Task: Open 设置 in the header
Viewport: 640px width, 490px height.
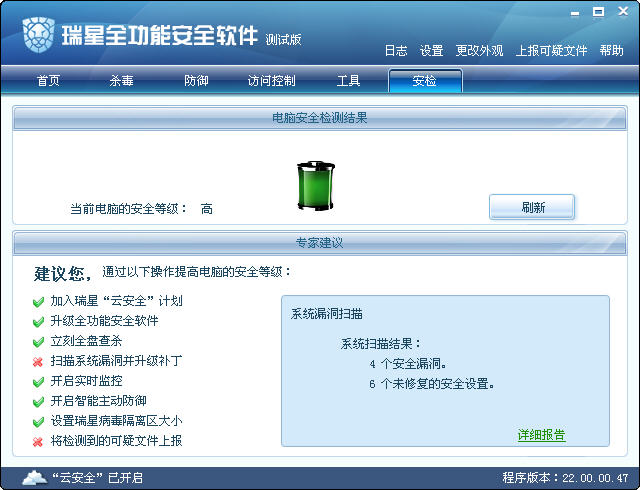Action: pos(431,51)
